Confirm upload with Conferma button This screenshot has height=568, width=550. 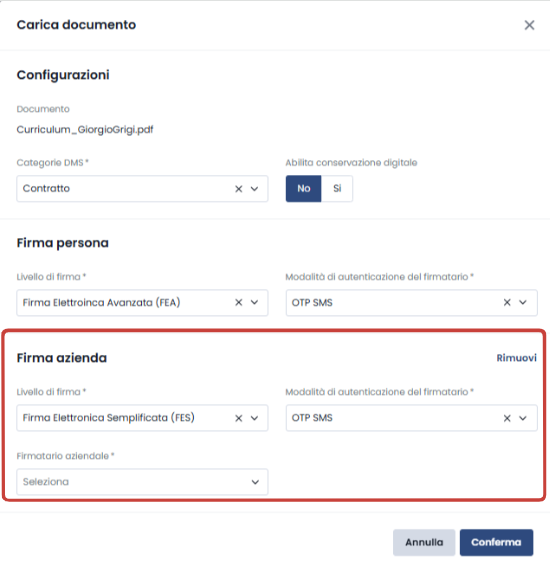point(496,542)
